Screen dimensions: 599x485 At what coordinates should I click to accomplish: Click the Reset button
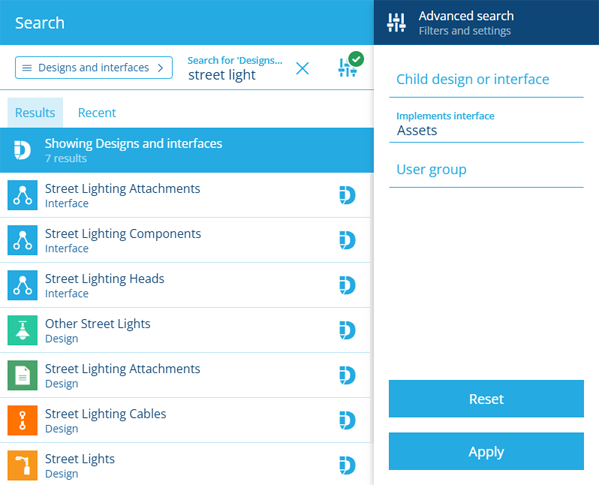486,399
